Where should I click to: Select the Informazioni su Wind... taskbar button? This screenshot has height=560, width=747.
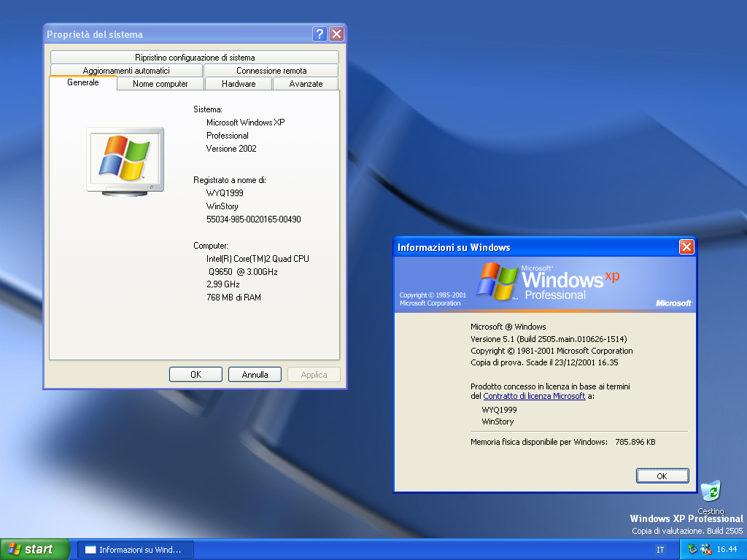coord(136,550)
